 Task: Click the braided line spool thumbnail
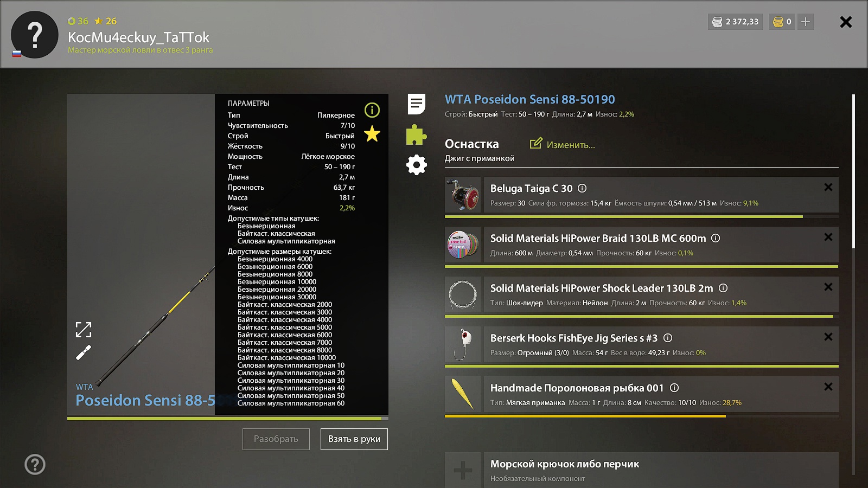click(463, 245)
